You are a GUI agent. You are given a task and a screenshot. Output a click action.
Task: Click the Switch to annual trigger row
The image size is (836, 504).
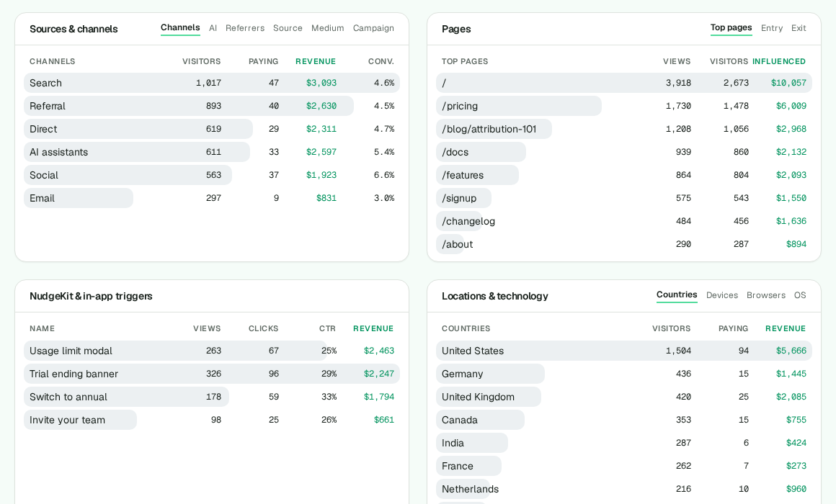[212, 397]
